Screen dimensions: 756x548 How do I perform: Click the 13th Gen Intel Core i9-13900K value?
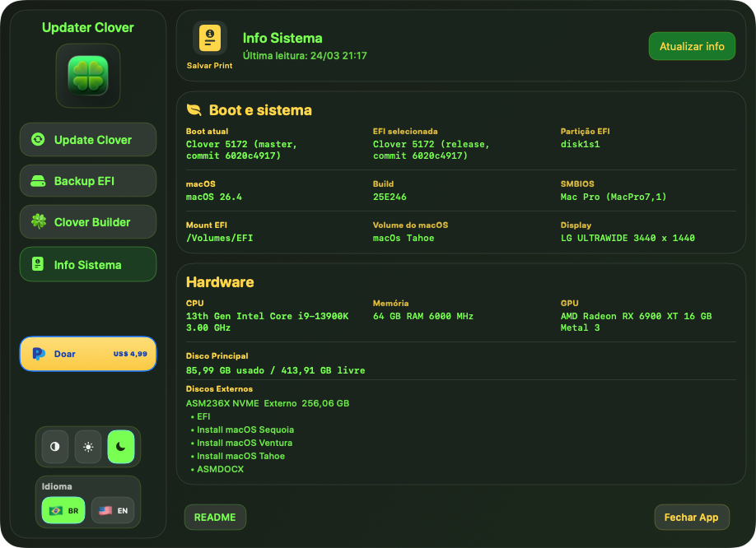pos(267,322)
